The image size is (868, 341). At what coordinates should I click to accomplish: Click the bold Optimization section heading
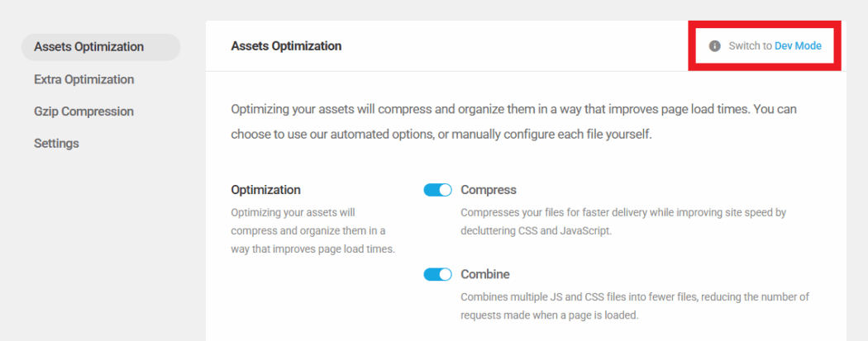point(265,190)
